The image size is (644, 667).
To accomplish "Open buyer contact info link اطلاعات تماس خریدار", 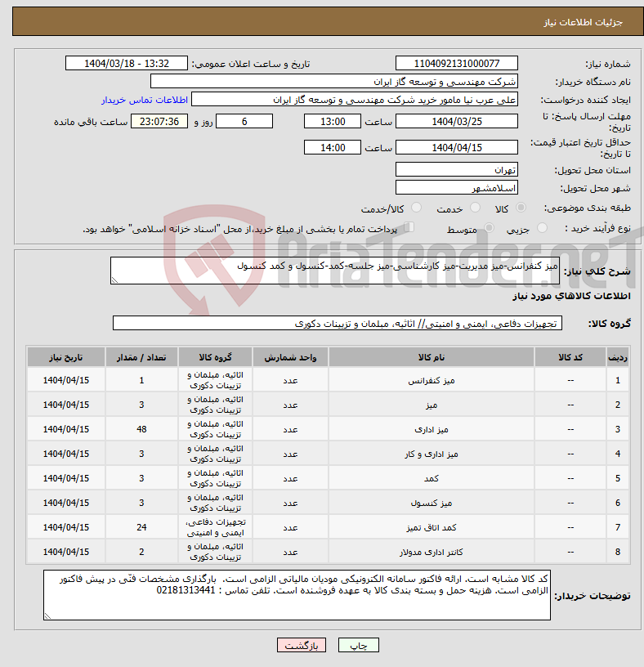I will click(144, 100).
